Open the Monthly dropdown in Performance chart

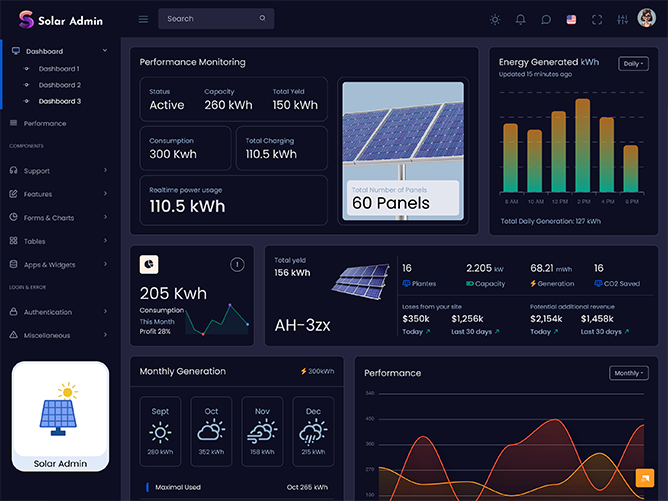[629, 373]
